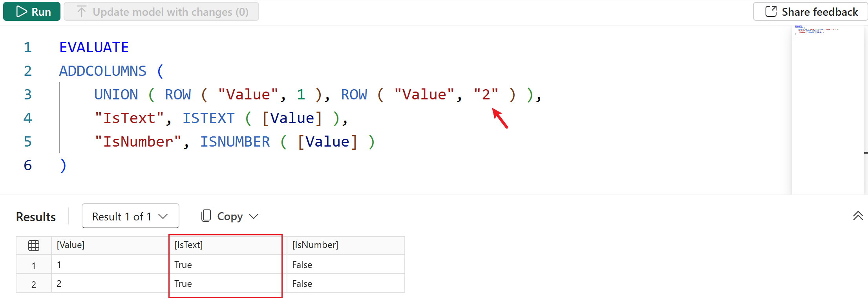Open the Result 1 of 1 dropdown
868x301 pixels.
130,216
